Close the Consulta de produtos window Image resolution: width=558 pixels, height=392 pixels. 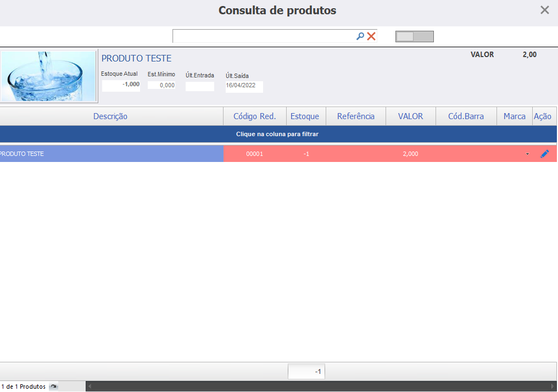[x=544, y=10]
